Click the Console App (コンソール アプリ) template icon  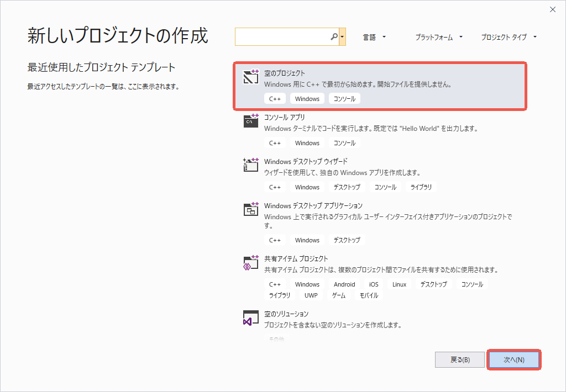point(251,121)
